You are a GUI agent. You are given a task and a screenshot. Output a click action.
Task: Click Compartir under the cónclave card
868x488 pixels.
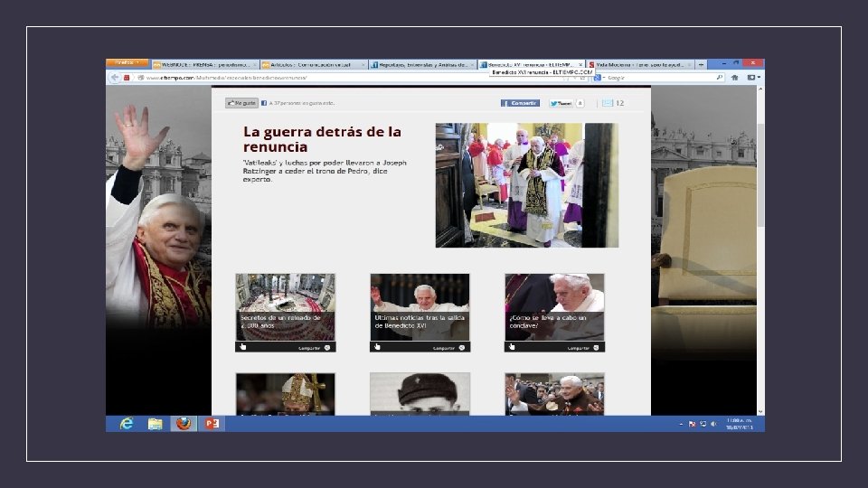pyautogui.click(x=583, y=348)
